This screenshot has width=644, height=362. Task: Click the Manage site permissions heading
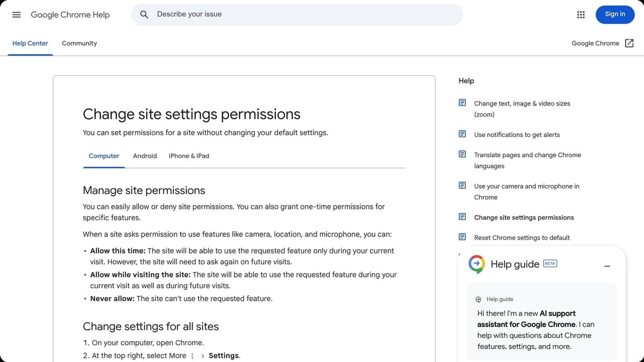coord(144,190)
